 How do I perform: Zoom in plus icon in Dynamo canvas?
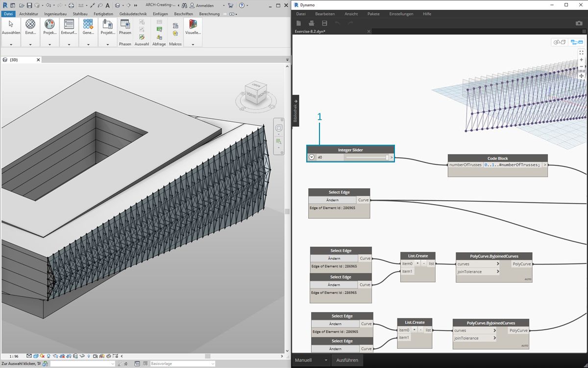(581, 60)
